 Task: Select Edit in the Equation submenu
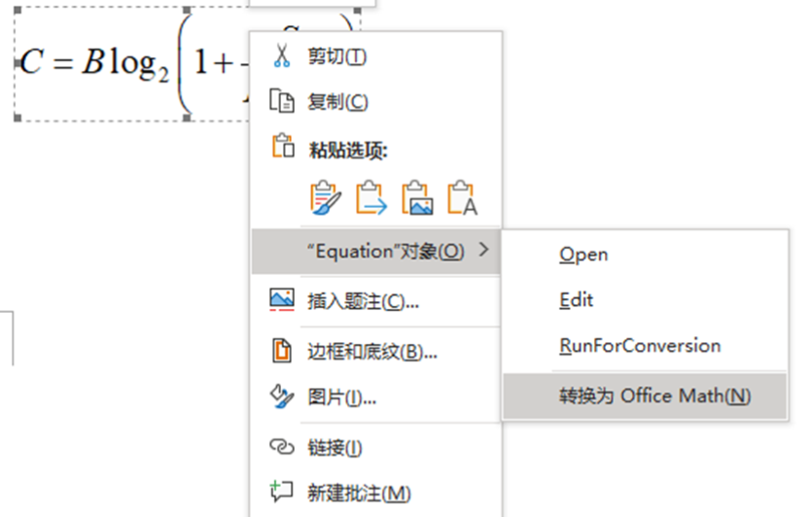[x=577, y=300]
